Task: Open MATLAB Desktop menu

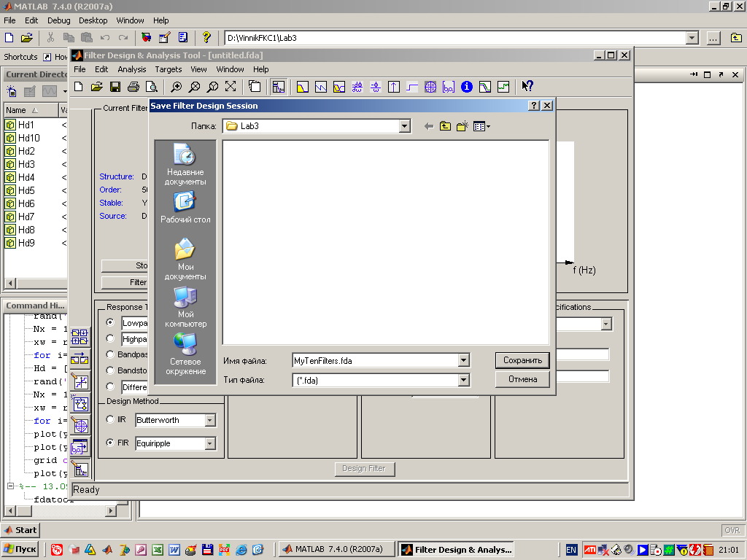Action: (93, 20)
